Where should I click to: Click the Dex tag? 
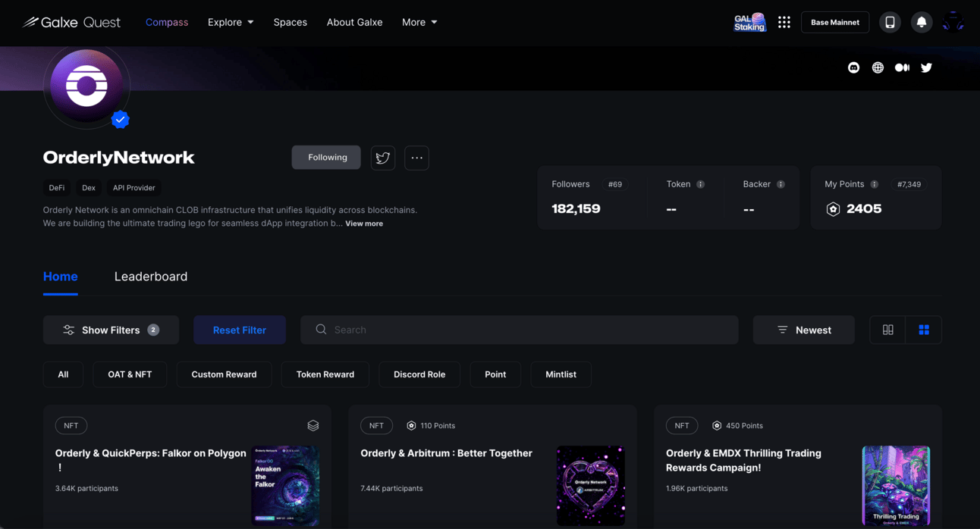89,188
